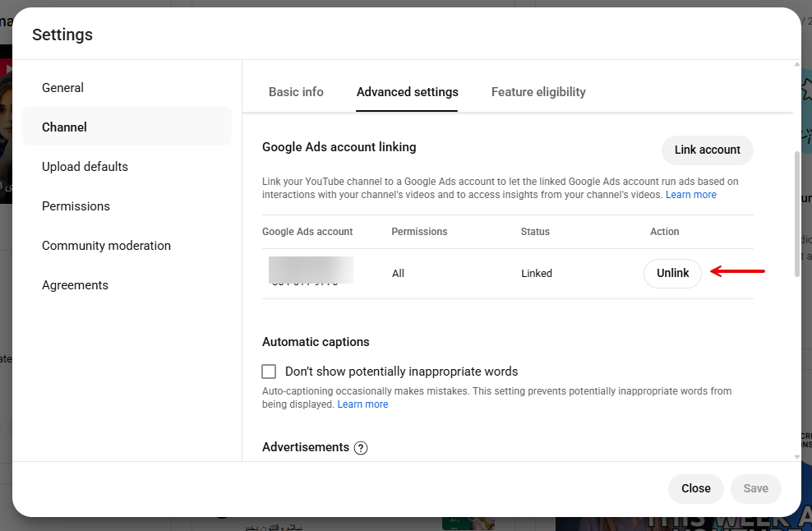This screenshot has width=812, height=531.
Task: Open the Permissions section
Action: (x=76, y=206)
